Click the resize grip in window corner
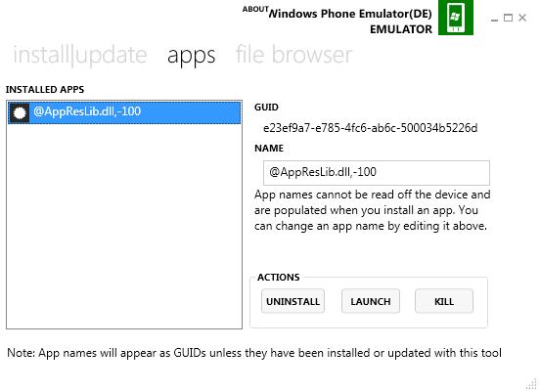 point(531,384)
